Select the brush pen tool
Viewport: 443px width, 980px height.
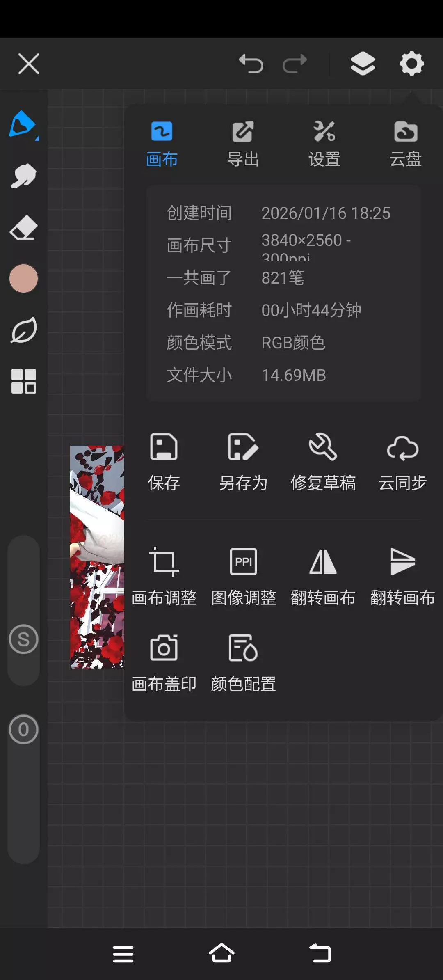pyautogui.click(x=23, y=124)
